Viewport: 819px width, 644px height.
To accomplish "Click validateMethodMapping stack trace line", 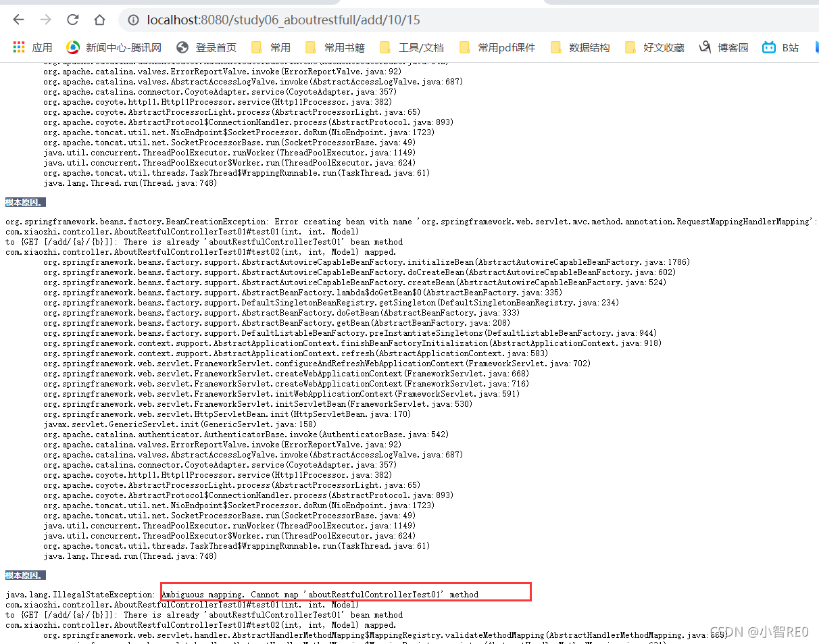I will (385, 635).
